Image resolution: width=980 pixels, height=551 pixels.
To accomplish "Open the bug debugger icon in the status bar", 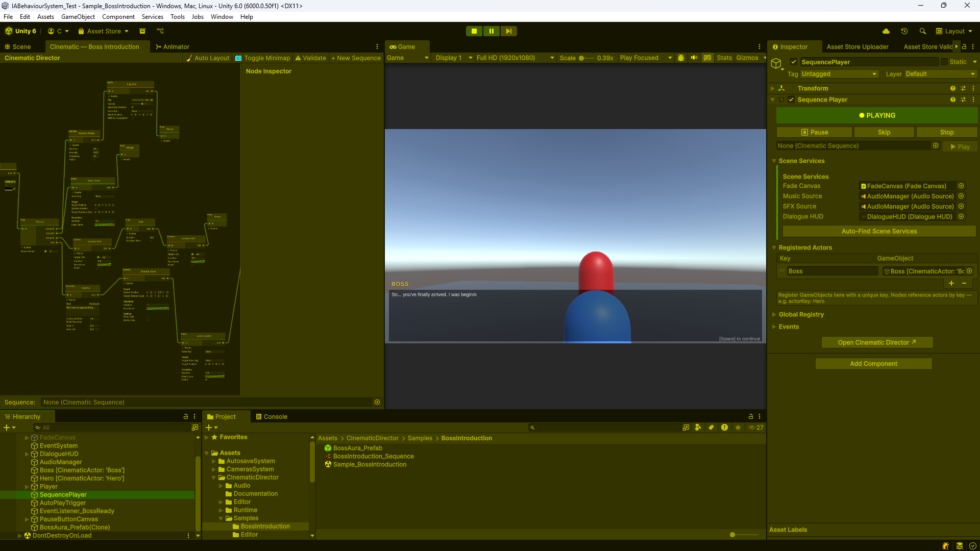I will 946,545.
